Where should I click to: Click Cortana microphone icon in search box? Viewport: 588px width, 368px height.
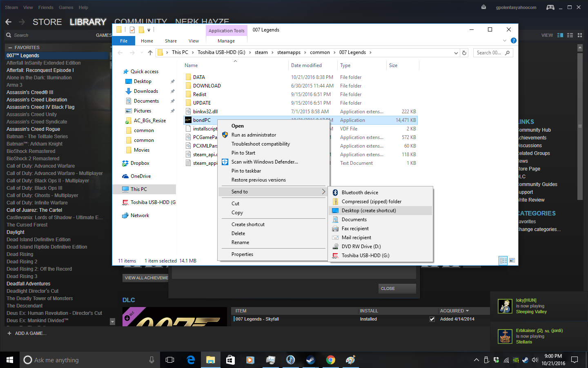(152, 360)
